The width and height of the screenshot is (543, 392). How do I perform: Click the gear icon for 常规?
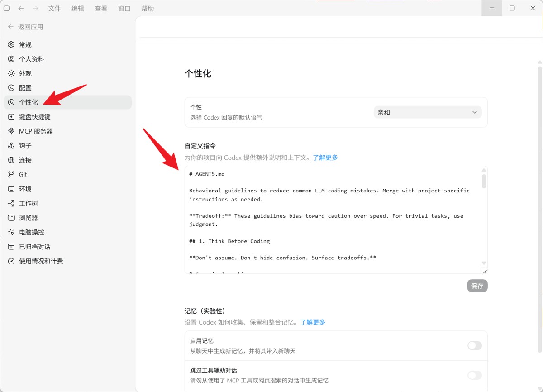[11, 44]
